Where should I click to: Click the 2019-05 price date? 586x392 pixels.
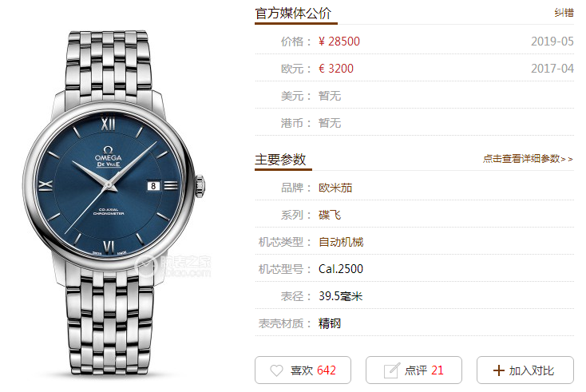[x=552, y=41]
